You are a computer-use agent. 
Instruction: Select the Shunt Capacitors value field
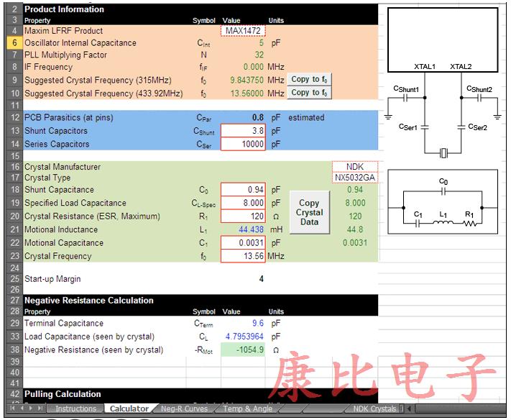tap(243, 131)
